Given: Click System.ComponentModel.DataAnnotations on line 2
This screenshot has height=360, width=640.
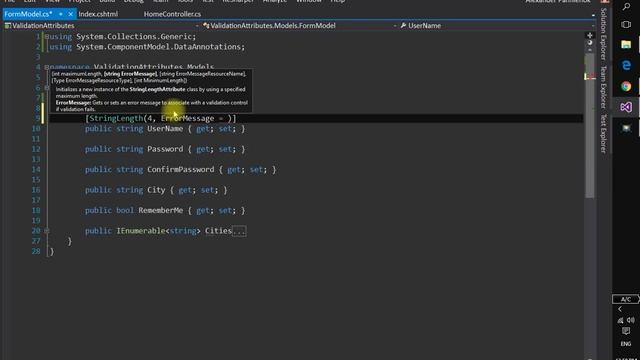Looking at the screenshot, I should (159, 47).
